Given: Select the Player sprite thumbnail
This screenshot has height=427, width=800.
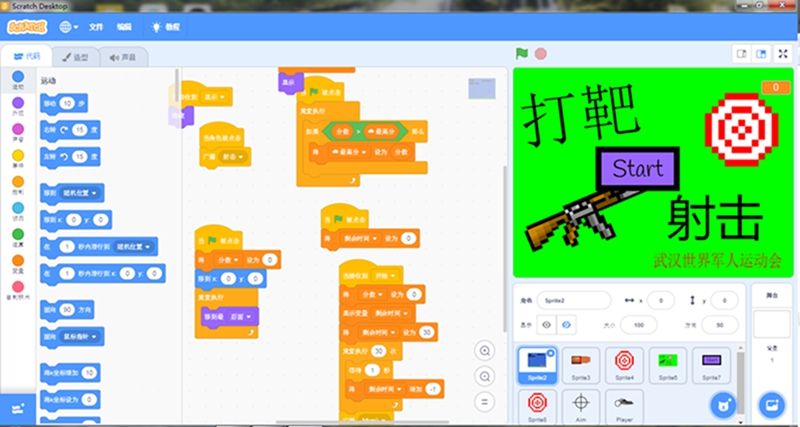Looking at the screenshot, I should pos(624,407).
